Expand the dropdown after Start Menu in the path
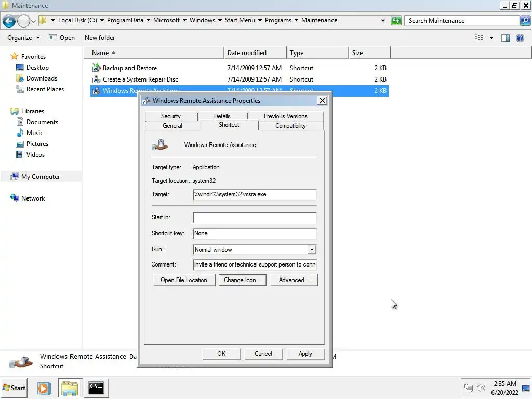Screen dimensions: 532x399 tap(260, 20)
